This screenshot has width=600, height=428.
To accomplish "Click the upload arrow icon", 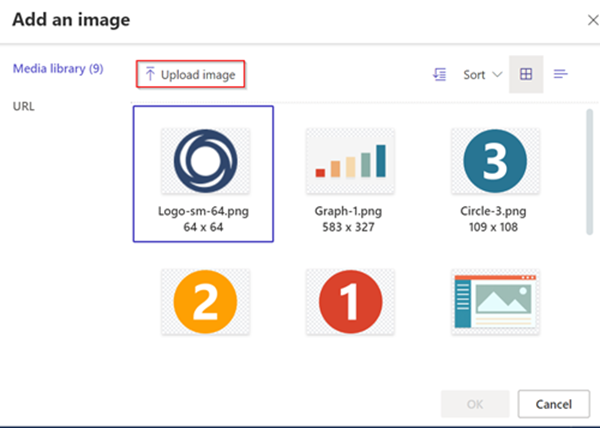I will click(150, 74).
